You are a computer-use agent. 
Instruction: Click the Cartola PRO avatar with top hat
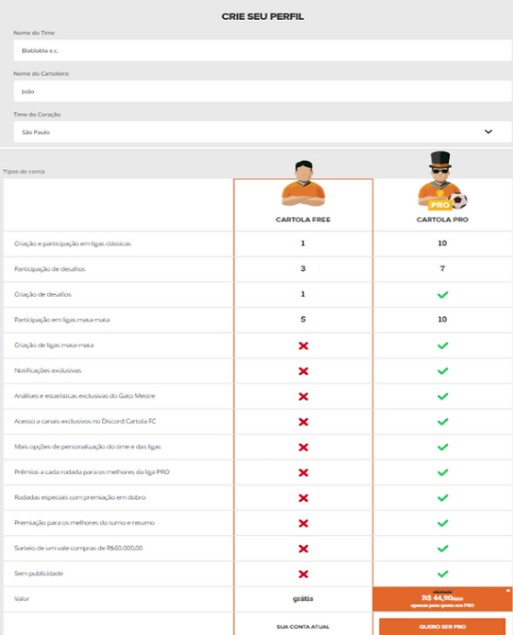tap(443, 181)
